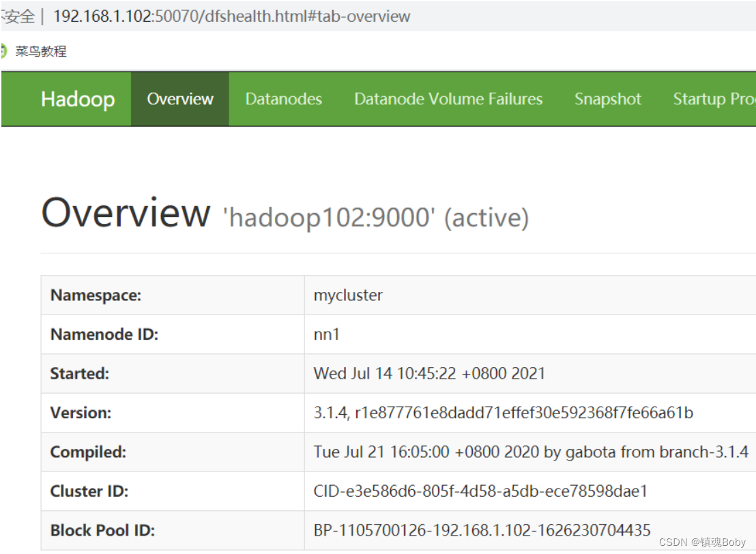Select the Overview tab
This screenshot has height=554, width=756.
180,99
